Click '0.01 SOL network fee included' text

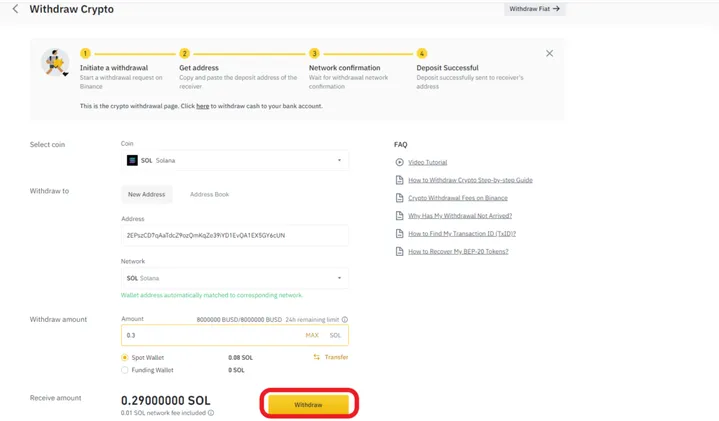[x=164, y=413]
